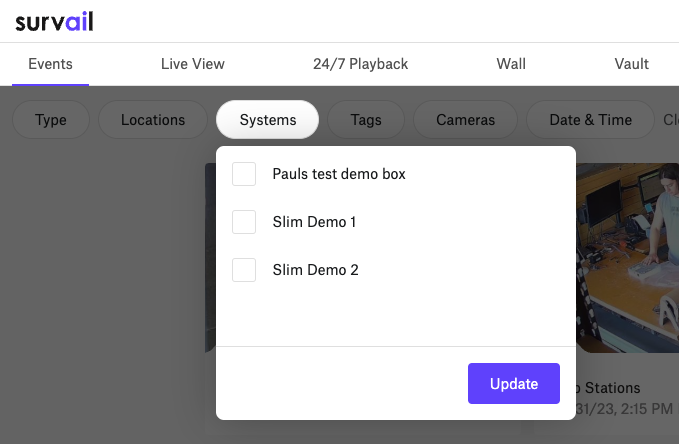Open the Live View tab
This screenshot has width=679, height=444.
coord(193,64)
